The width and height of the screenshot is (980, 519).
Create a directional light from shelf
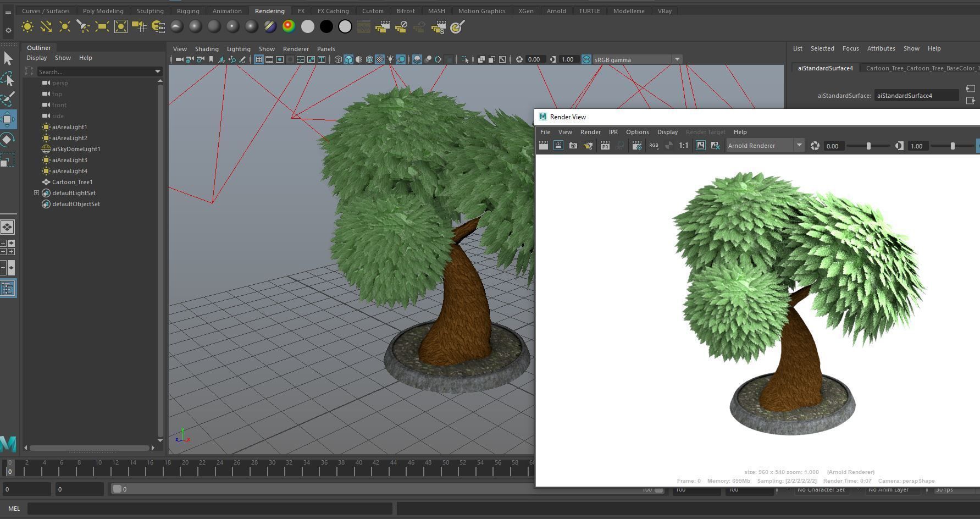point(46,26)
